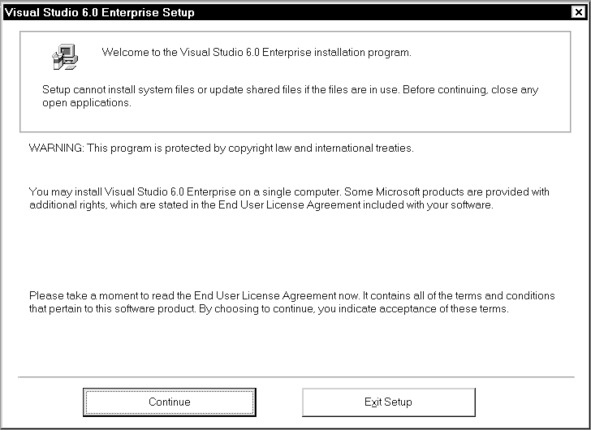
Task: Click the Continue button
Action: pyautogui.click(x=169, y=402)
